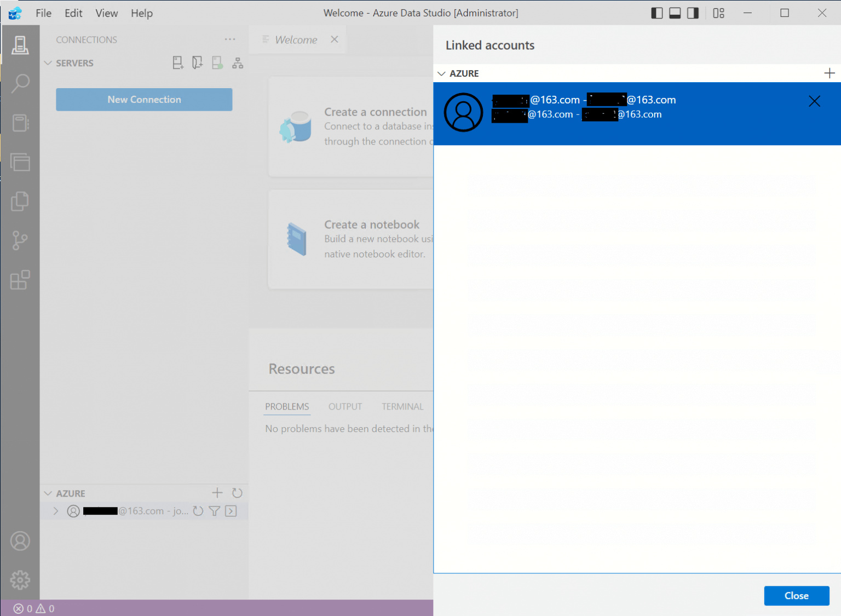Image resolution: width=841 pixels, height=616 pixels.
Task: Open the Help menu
Action: pos(142,13)
